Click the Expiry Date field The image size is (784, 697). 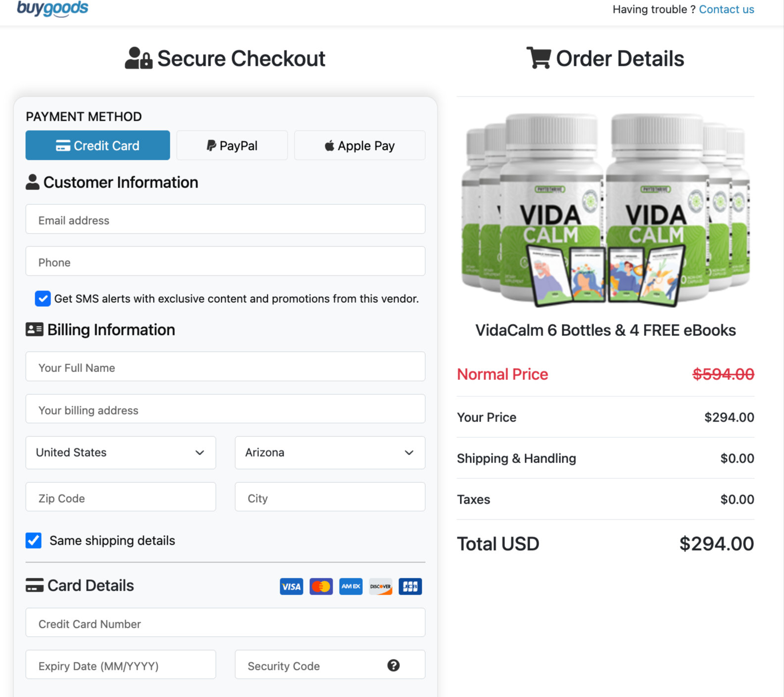[121, 665]
